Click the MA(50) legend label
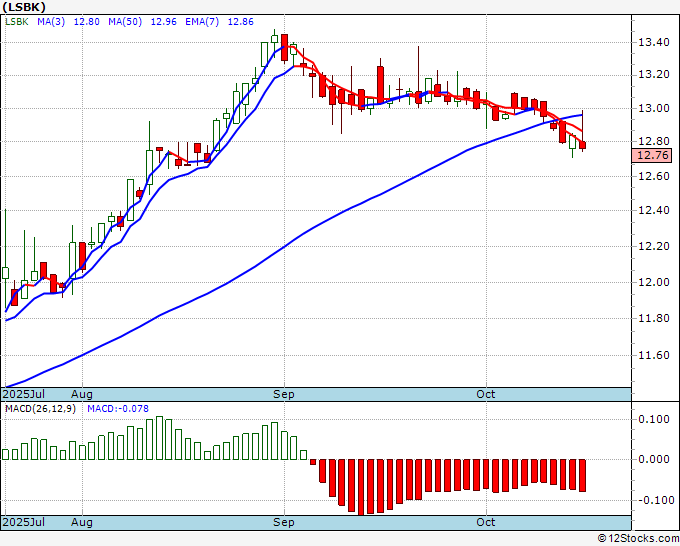Viewport: 680px width, 546px height. pos(125,22)
